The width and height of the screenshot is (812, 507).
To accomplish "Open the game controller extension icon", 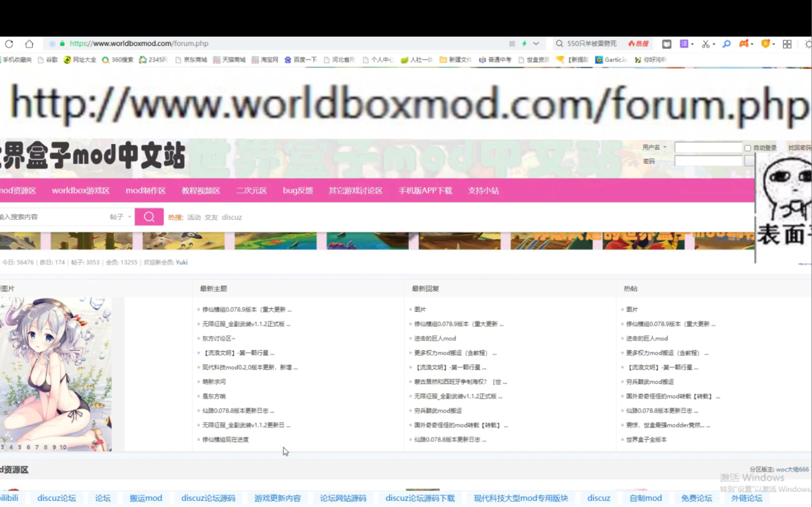I will coord(744,44).
